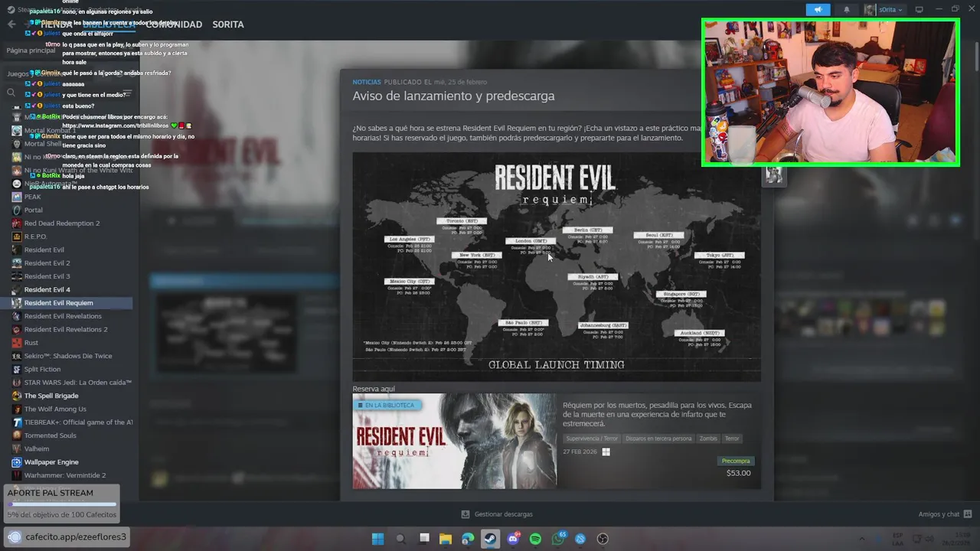Show hidden system tray icons
980x551 pixels.
click(x=861, y=539)
